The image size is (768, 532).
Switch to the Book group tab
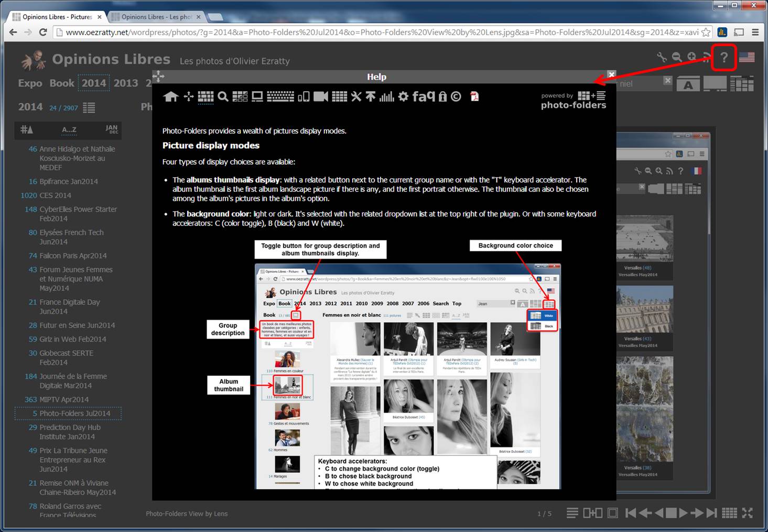[62, 83]
